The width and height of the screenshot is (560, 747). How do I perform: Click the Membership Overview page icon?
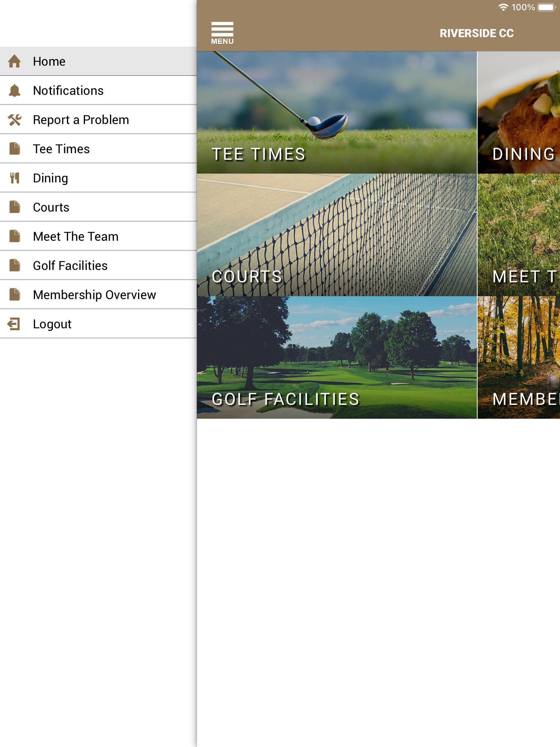click(15, 295)
